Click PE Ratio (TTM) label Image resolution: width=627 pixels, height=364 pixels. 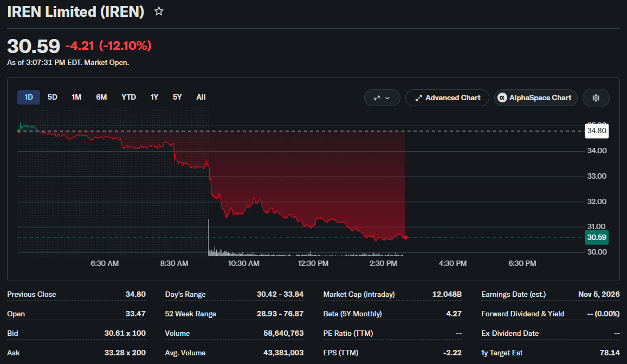(x=348, y=333)
